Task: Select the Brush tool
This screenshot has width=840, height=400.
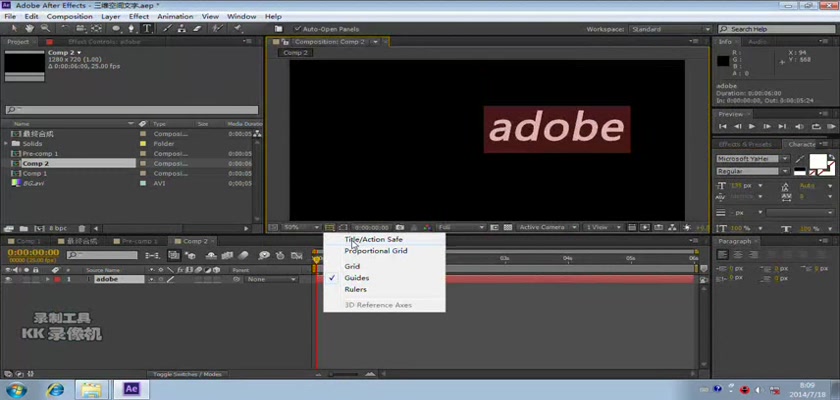Action: point(167,28)
